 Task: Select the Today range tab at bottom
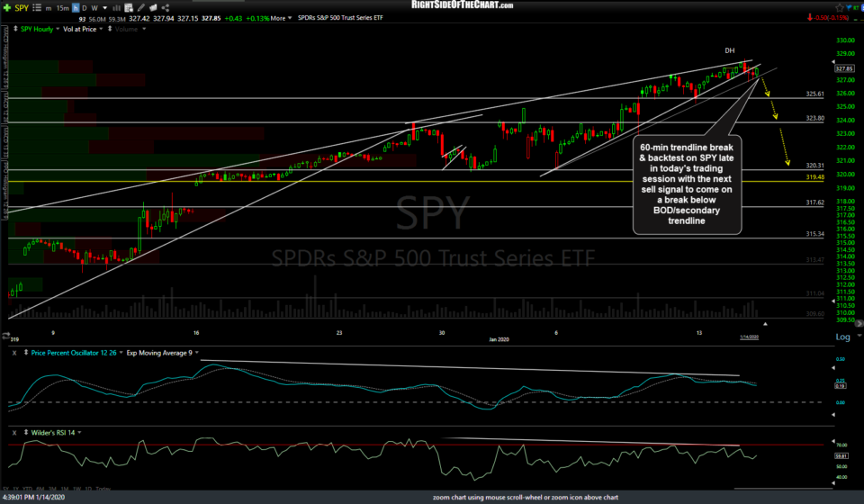click(103, 489)
